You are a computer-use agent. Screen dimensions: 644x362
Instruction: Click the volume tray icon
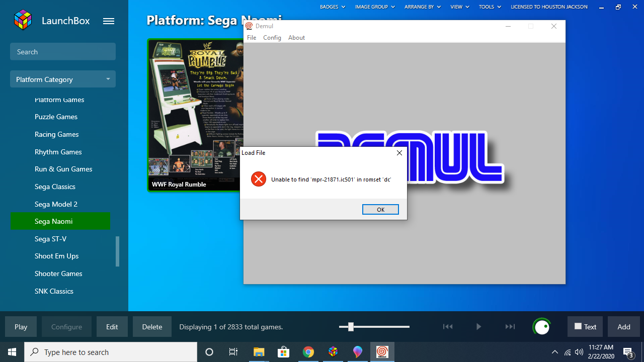click(579, 352)
